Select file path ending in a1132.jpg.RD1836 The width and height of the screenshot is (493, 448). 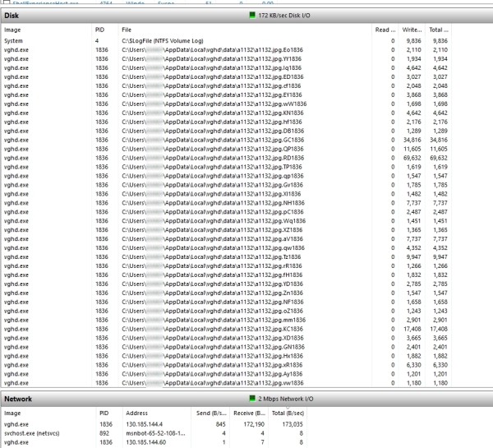click(213, 158)
